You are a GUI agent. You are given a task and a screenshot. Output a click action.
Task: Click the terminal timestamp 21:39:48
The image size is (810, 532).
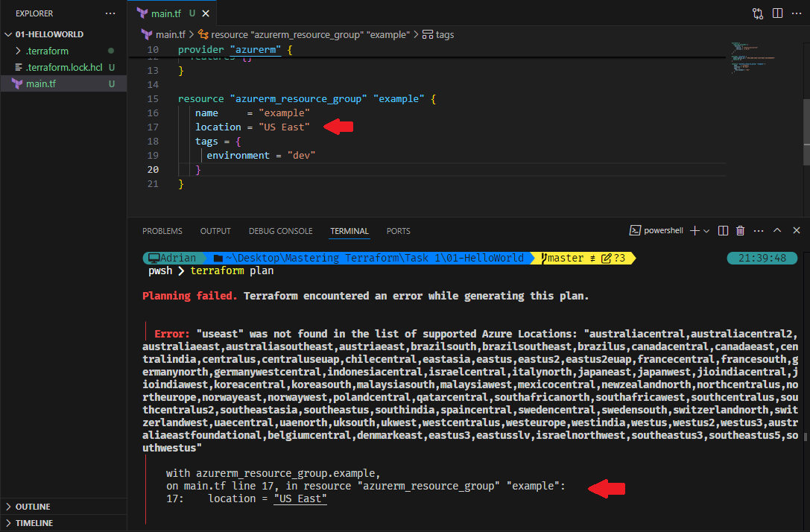[x=762, y=258]
